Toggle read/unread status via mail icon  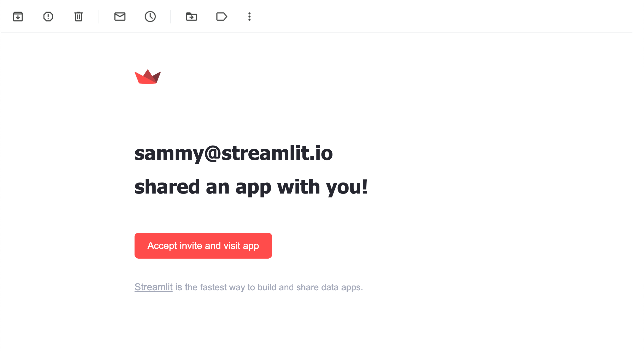point(120,17)
